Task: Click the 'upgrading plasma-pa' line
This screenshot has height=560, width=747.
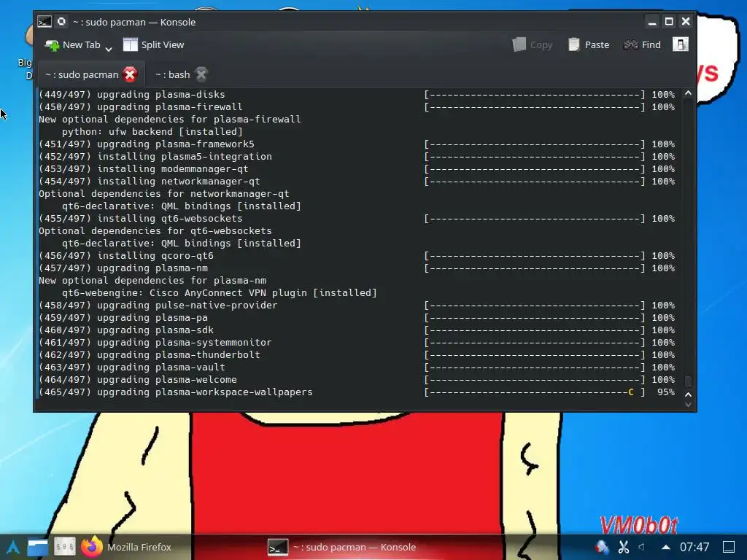Action: (123, 318)
